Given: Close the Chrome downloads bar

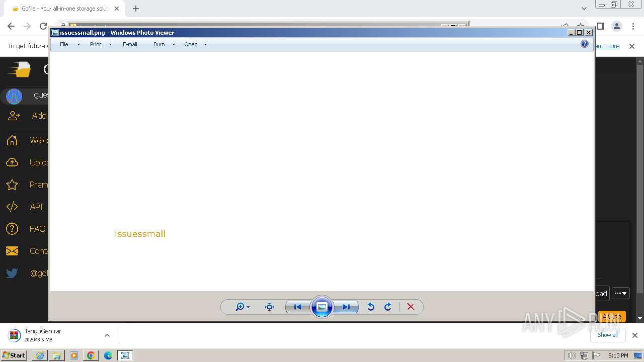Looking at the screenshot, I should tap(634, 335).
